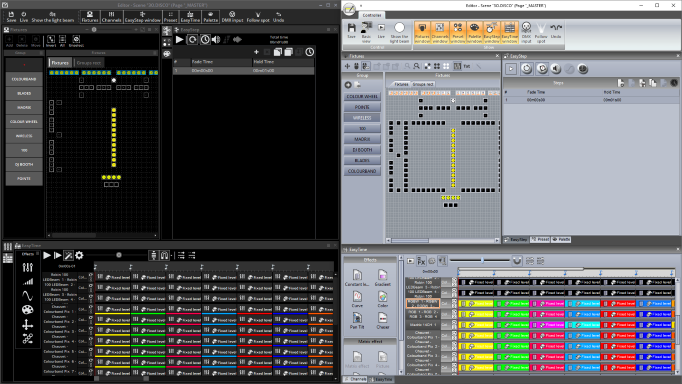
Task: Close the light window Fixtures panel
Action: [x=497, y=56]
